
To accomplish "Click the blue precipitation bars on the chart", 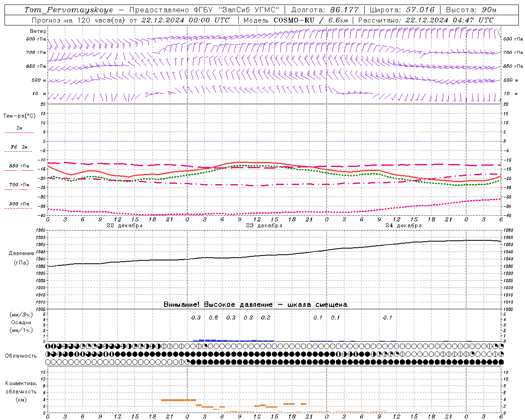I will (233, 340).
